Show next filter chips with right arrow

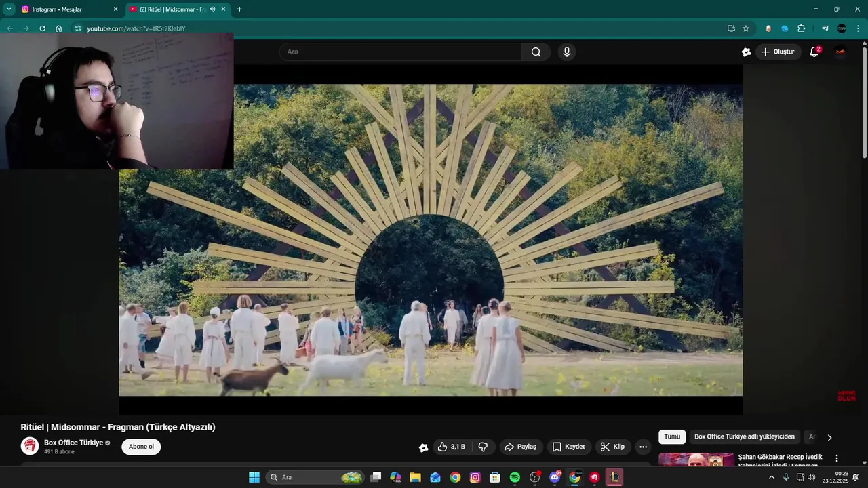point(829,437)
